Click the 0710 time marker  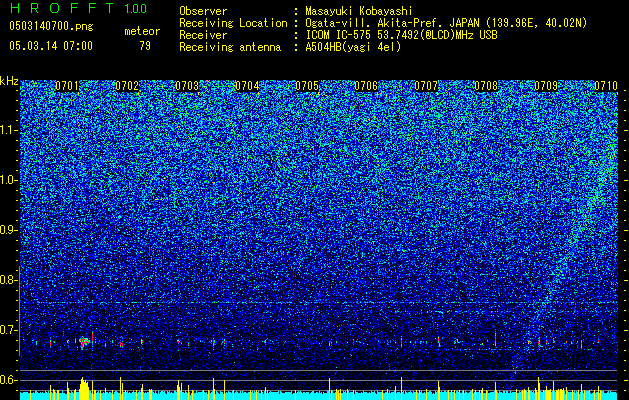pyautogui.click(x=606, y=86)
